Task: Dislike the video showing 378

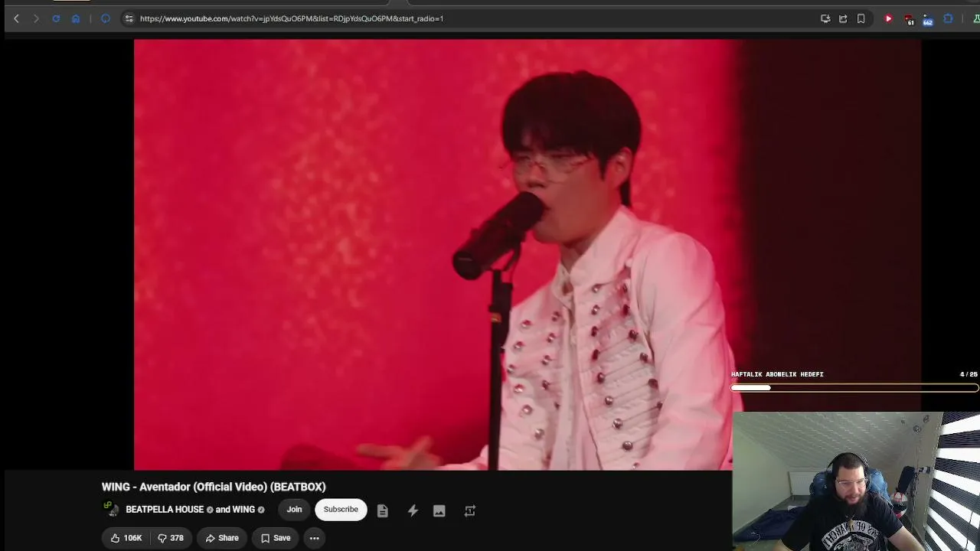Action: pyautogui.click(x=171, y=538)
